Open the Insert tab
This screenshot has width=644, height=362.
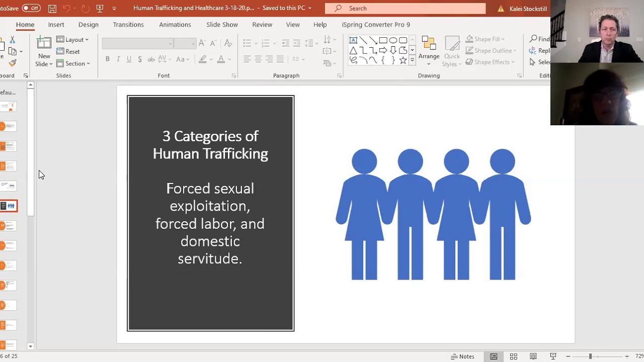click(x=56, y=24)
